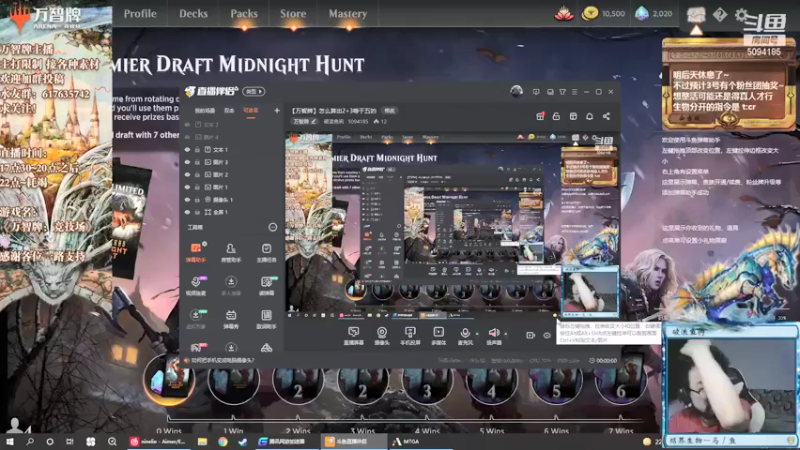
Task: Open the MTGA Profile tab
Action: [140, 14]
